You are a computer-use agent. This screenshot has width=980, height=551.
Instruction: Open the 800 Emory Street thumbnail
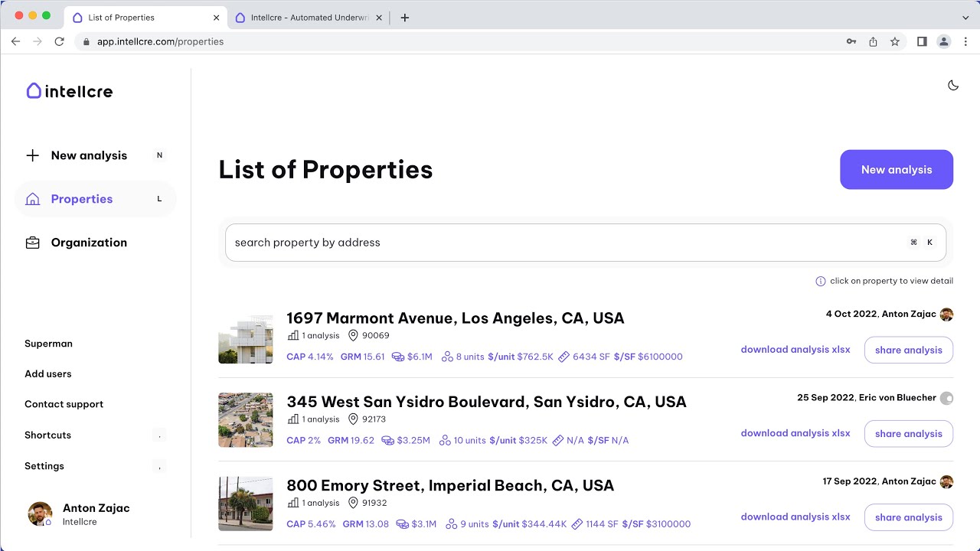pos(246,504)
